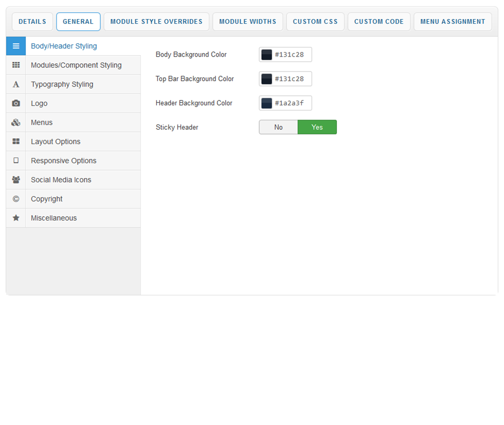Click the Copyright symbol icon
Viewport: 504px width, 425px height.
16,199
